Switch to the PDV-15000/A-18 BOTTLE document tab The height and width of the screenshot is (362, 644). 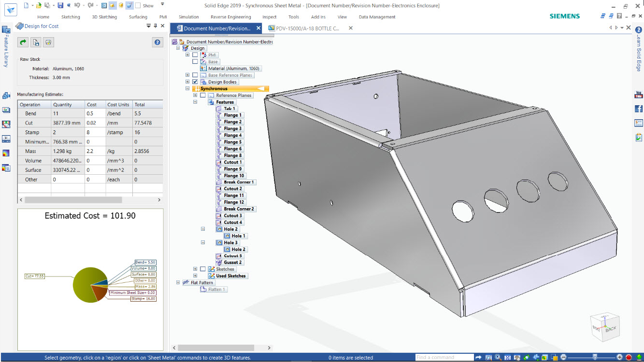[307, 28]
